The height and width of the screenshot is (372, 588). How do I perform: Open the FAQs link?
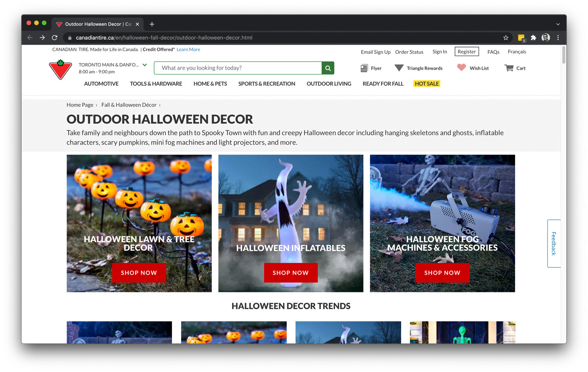click(493, 52)
